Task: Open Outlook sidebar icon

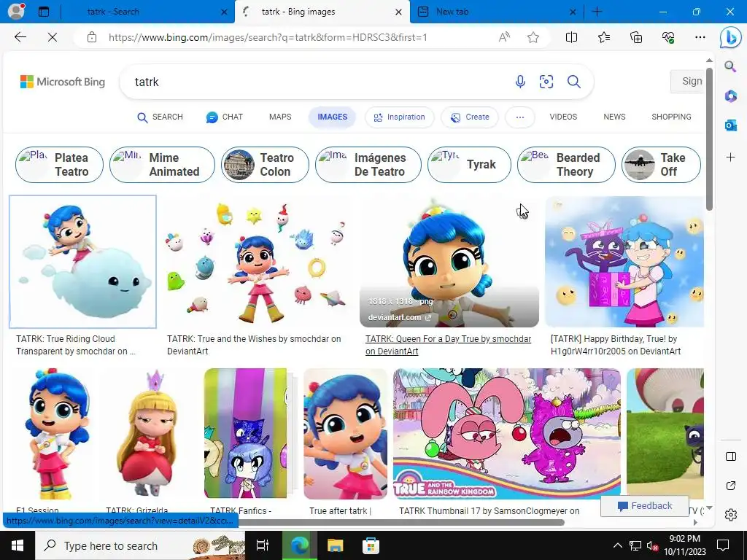Action: (730, 125)
